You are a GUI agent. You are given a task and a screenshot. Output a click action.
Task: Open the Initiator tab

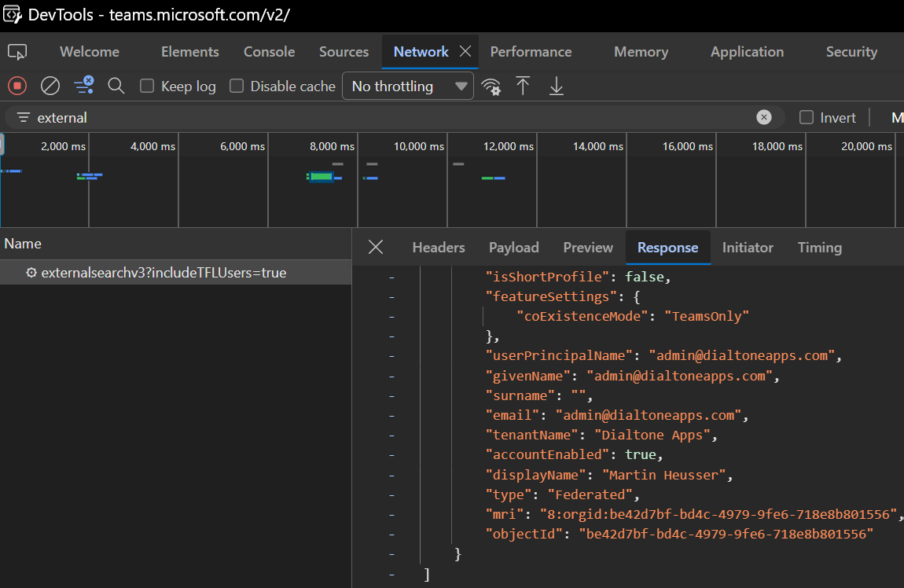pyautogui.click(x=748, y=248)
